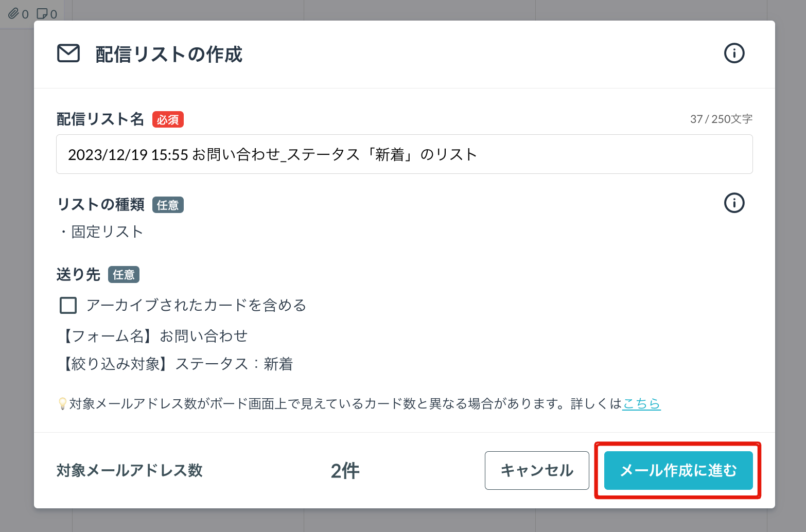Click the paperclip attachment icon behind dialog
This screenshot has width=806, height=532.
point(14,14)
